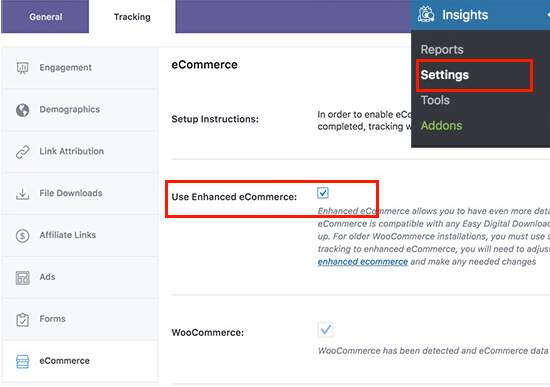
Task: Select the Tracking tab
Action: 132,16
